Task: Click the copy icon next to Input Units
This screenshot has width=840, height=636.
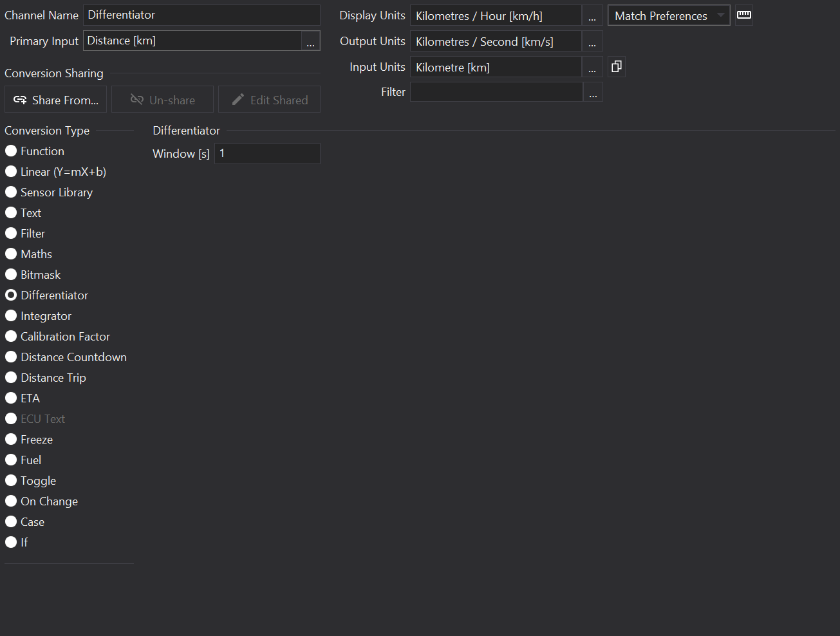Action: click(616, 67)
